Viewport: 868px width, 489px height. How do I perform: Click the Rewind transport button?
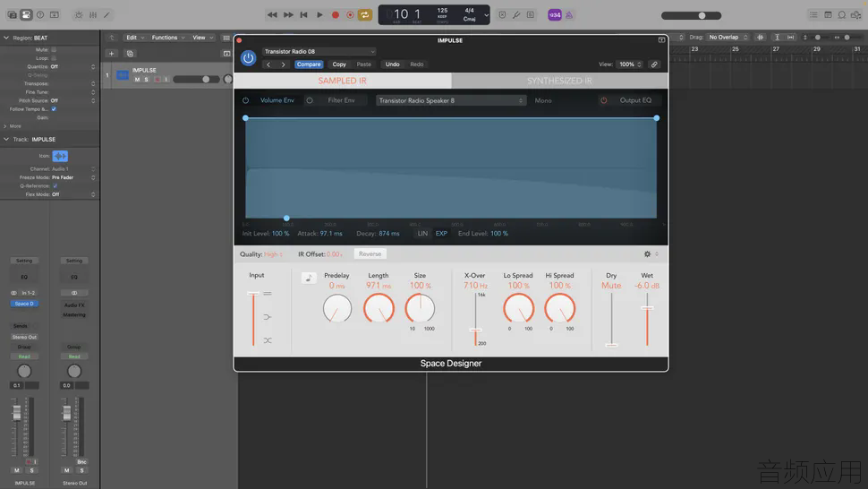pos(272,15)
